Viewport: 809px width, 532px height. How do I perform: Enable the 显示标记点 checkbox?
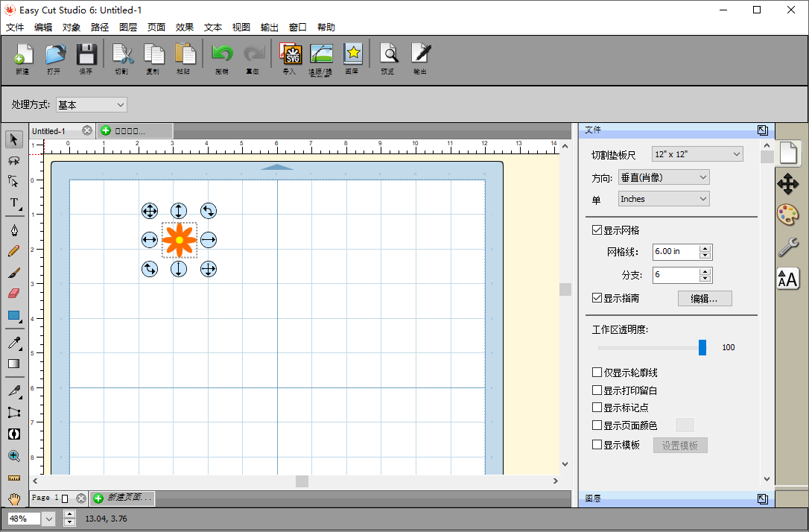[x=597, y=407]
